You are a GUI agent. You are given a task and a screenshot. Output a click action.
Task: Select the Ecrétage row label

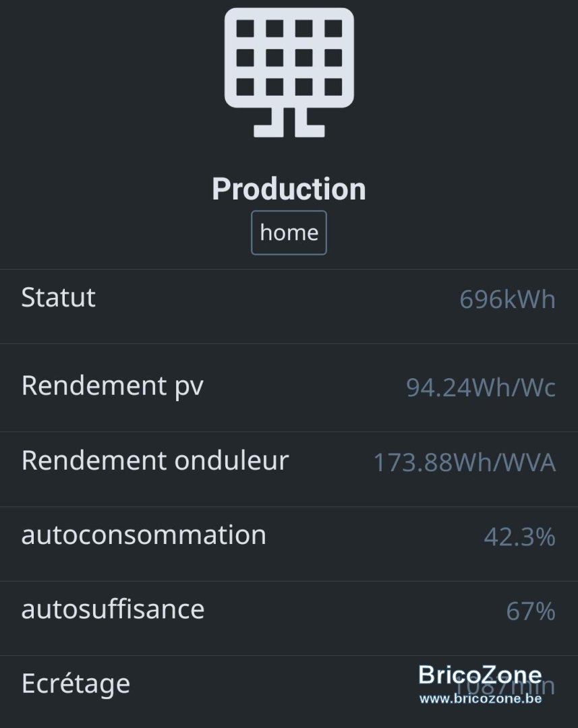[76, 684]
